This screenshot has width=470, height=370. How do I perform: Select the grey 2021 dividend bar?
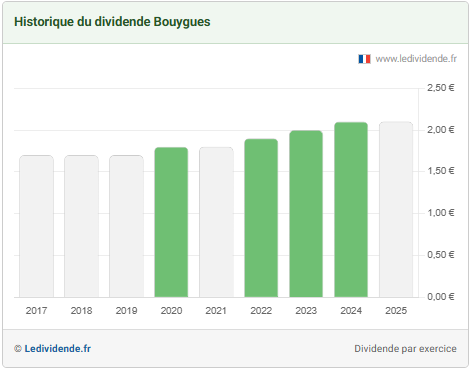click(216, 222)
